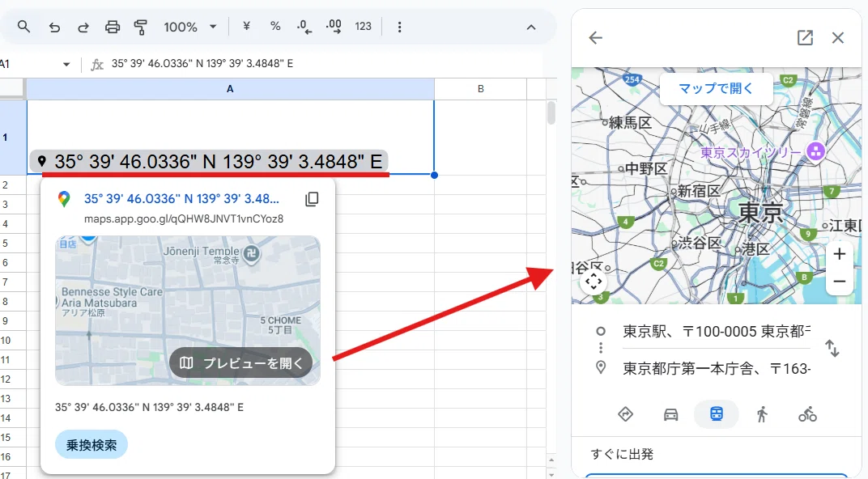Increase decimal places

coord(334,27)
